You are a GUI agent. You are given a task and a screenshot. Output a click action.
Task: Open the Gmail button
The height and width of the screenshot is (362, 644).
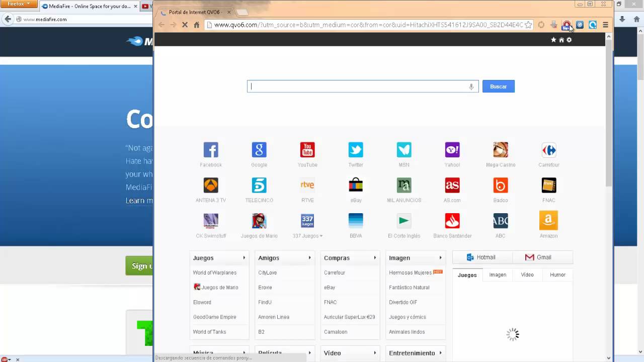click(542, 257)
